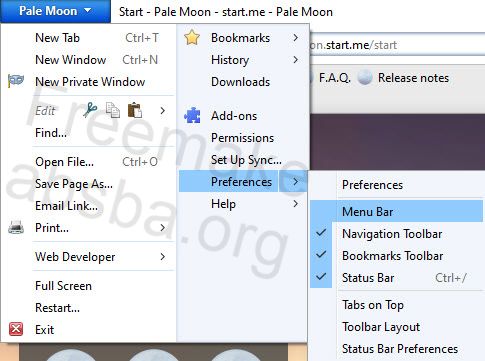The width and height of the screenshot is (485, 361).
Task: Expand Bookmarks submenu arrow
Action: pyautogui.click(x=296, y=38)
